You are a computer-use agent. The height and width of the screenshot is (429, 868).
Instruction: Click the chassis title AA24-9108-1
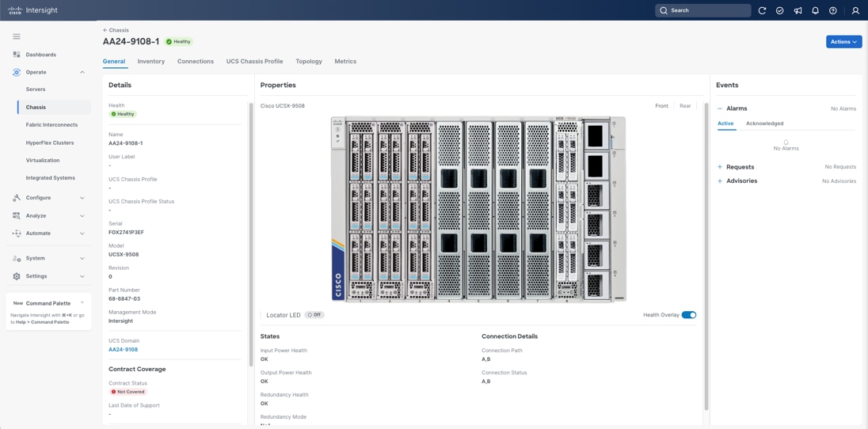point(131,41)
